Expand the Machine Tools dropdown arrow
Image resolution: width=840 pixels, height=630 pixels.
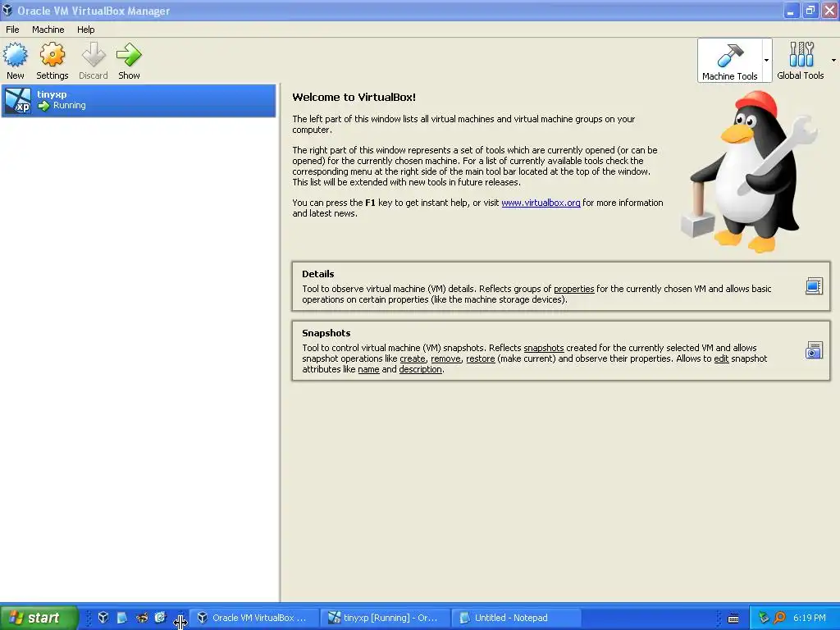coord(767,60)
